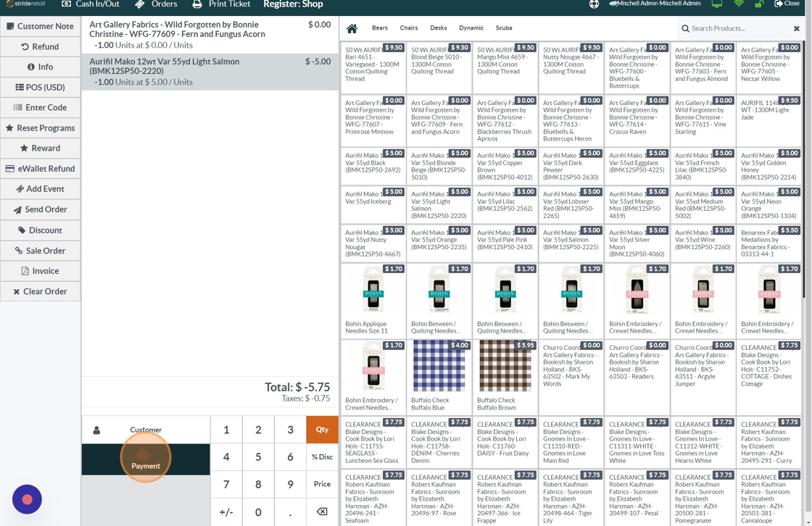Tap numpad decimal point key

point(291,512)
